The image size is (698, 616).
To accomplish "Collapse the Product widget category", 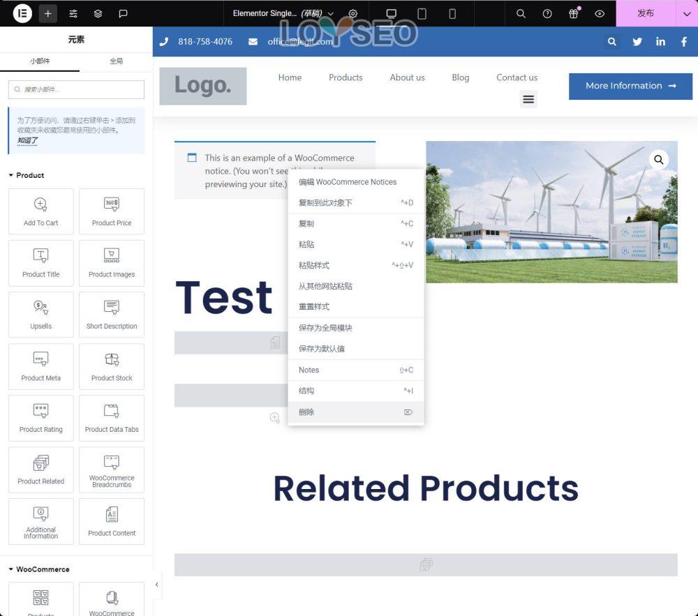I will click(x=27, y=175).
